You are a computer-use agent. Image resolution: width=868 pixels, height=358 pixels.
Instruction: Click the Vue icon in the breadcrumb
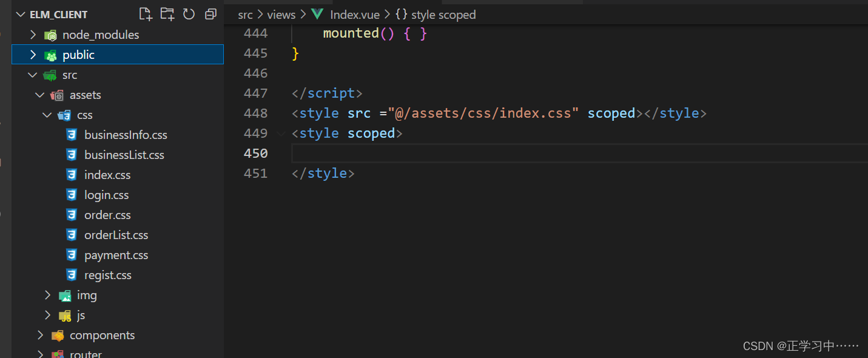coord(317,15)
